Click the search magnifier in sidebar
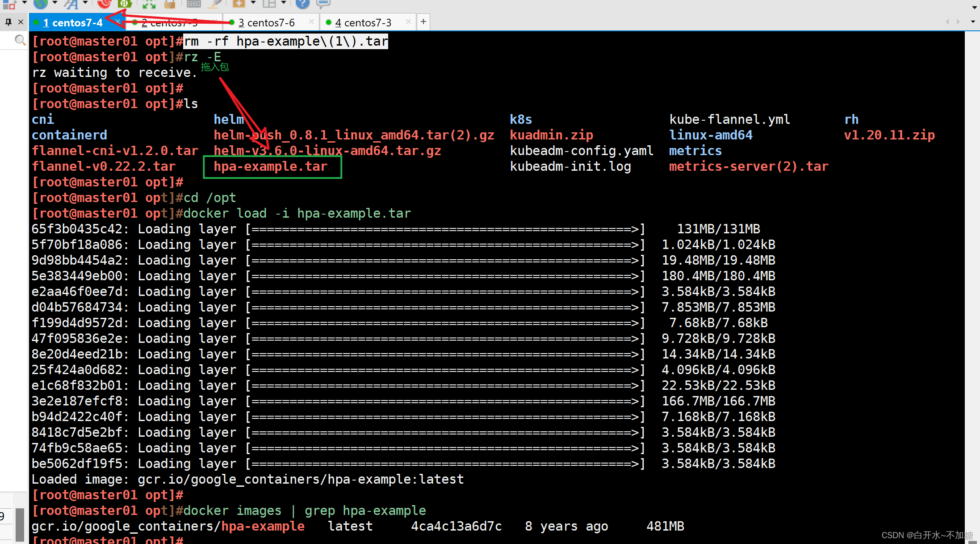This screenshot has height=544, width=980. 20,41
